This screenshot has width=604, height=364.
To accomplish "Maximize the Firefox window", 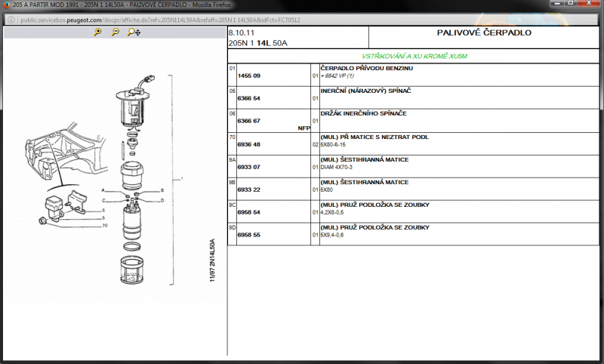I will (x=571, y=5).
